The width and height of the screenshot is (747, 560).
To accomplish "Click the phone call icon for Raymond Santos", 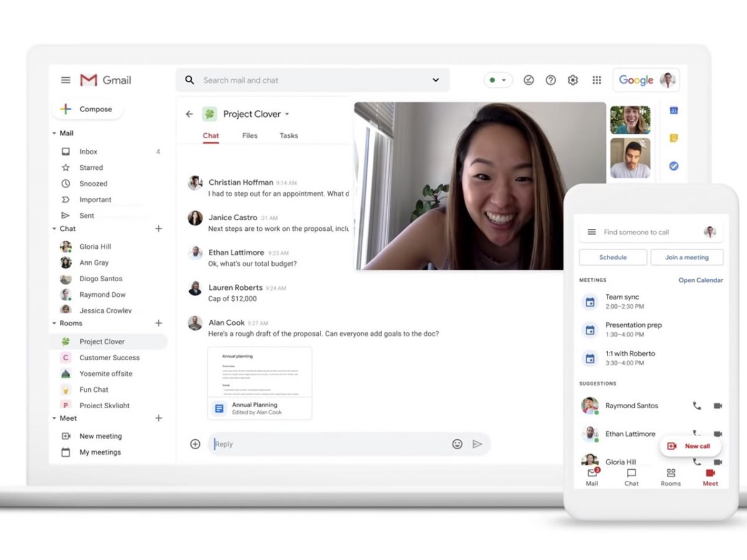I will [697, 406].
